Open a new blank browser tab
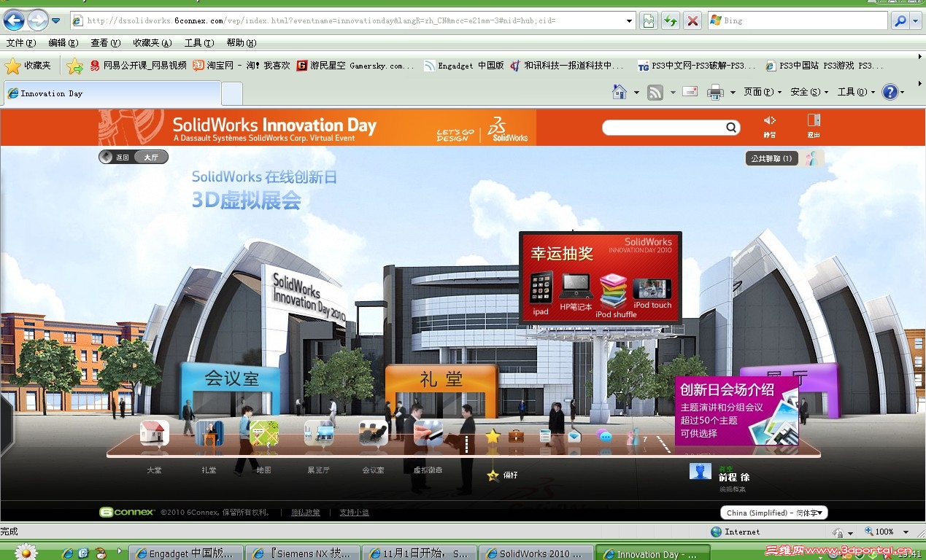 232,93
